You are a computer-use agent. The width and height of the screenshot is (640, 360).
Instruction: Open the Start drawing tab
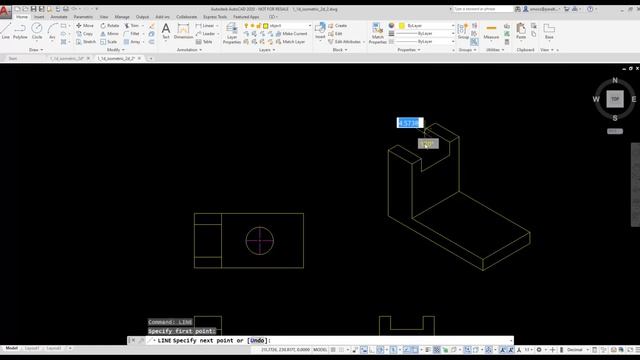pos(13,58)
